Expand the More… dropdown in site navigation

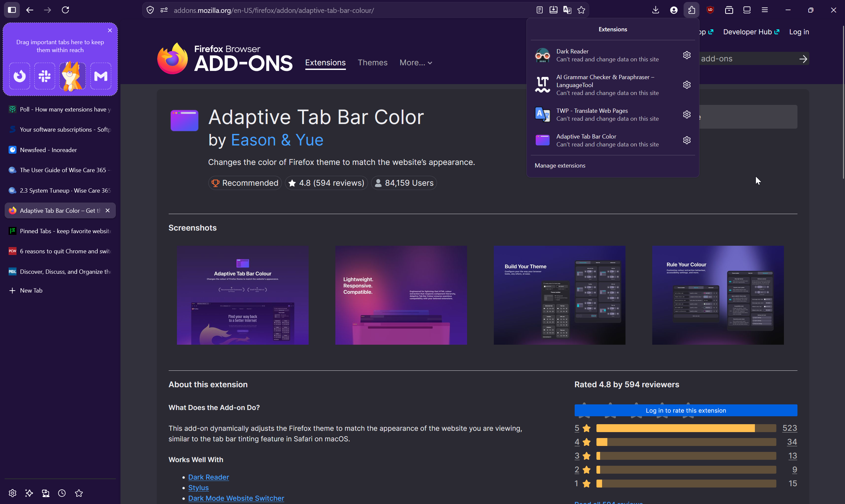click(416, 63)
